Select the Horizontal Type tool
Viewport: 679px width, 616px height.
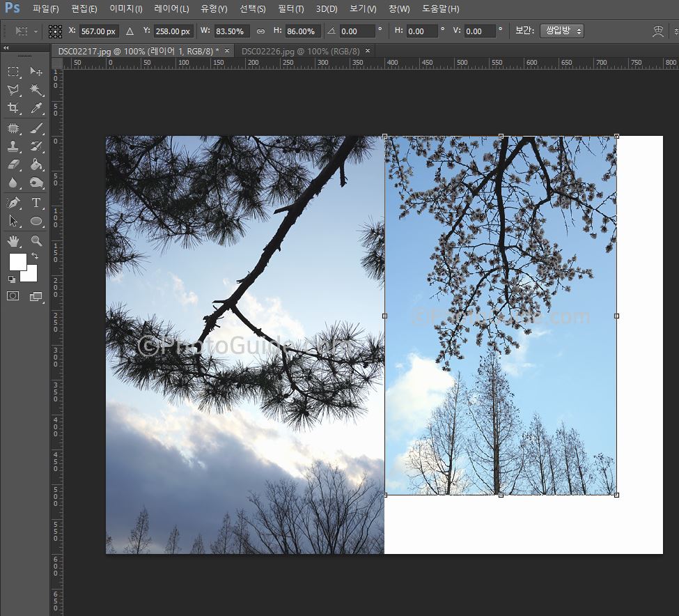click(x=36, y=203)
